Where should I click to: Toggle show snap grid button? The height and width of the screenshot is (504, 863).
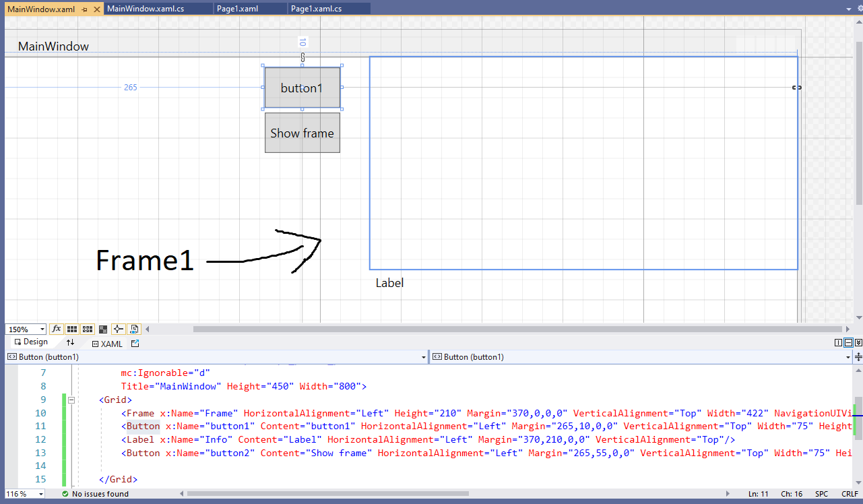pos(71,329)
